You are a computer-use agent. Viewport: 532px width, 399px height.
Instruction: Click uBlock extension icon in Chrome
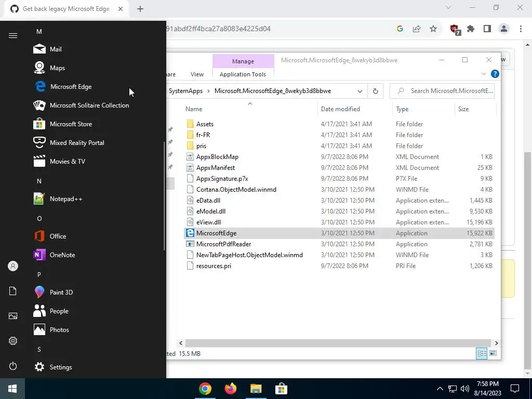point(455,30)
